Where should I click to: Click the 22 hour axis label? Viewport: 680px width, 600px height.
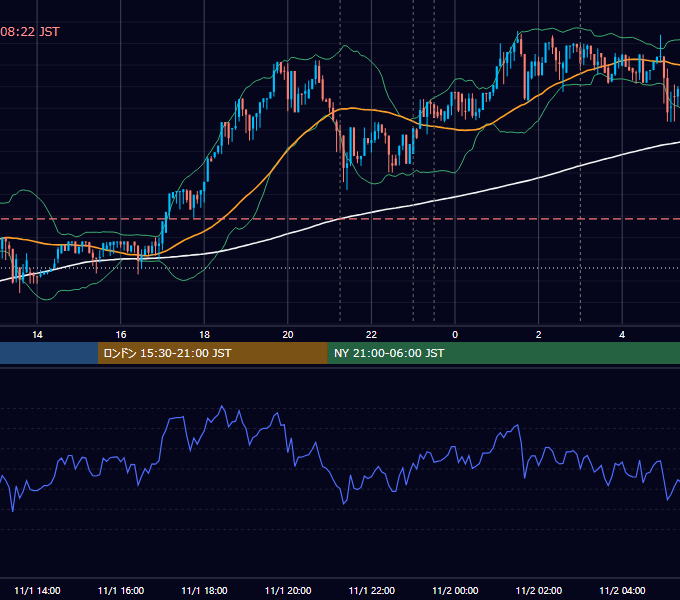[371, 335]
